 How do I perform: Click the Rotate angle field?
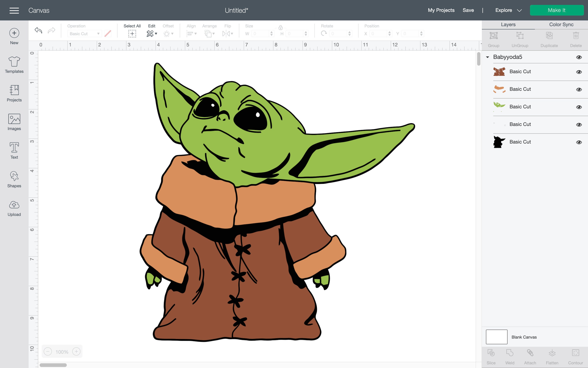tap(341, 34)
